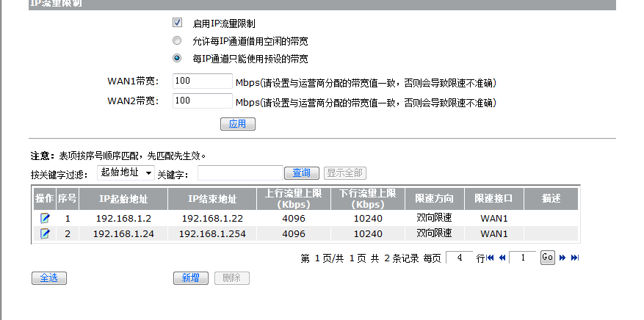Toggle 启用IP流量限制 checkbox

(177, 23)
